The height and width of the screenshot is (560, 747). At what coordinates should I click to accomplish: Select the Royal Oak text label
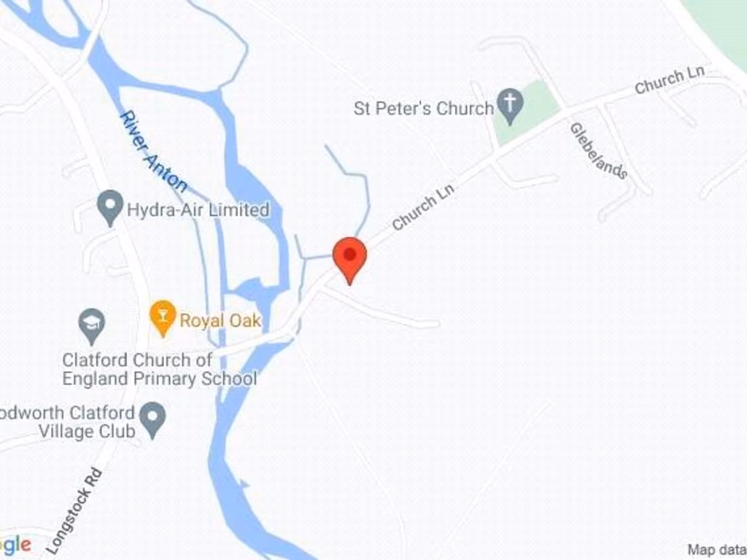coord(220,321)
